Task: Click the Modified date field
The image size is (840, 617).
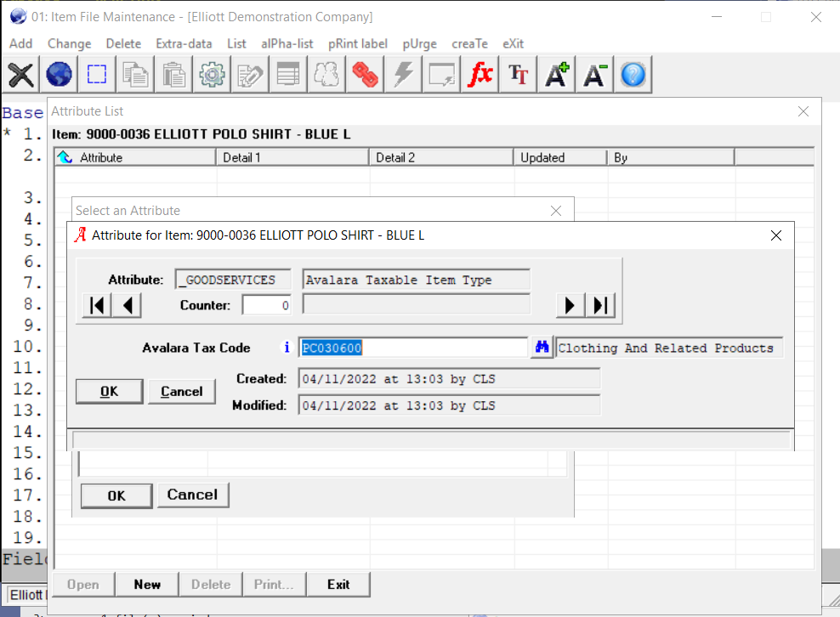Action: 449,405
